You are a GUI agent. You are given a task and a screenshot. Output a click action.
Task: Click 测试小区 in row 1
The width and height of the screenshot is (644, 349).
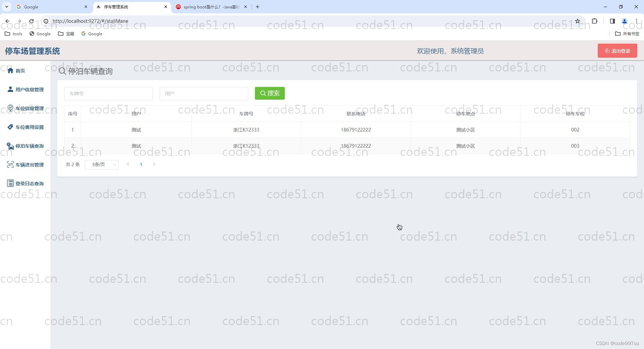tap(466, 130)
